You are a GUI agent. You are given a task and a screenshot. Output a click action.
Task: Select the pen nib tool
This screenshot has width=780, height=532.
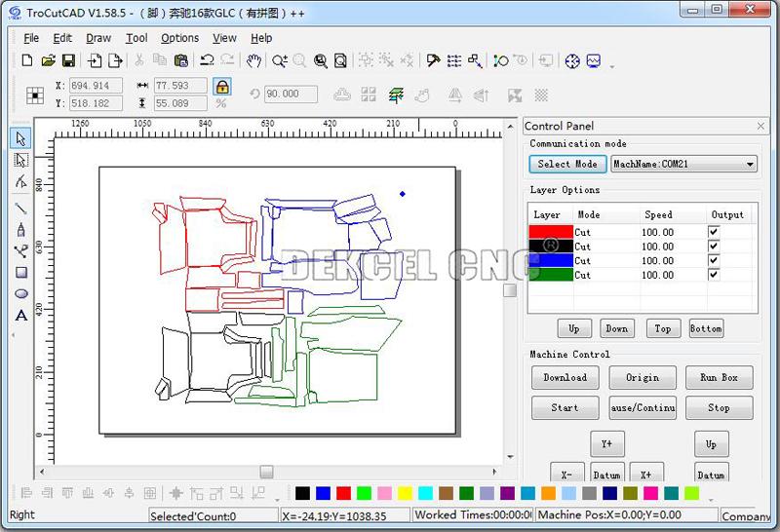click(20, 230)
